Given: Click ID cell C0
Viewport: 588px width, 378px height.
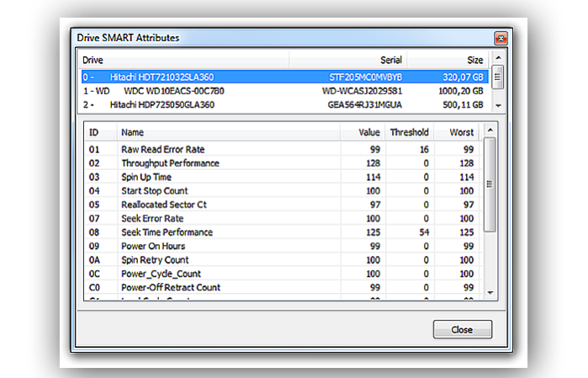Looking at the screenshot, I should coord(94,288).
